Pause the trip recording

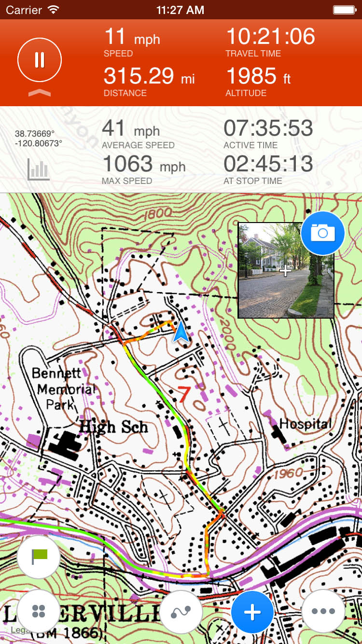[40, 60]
